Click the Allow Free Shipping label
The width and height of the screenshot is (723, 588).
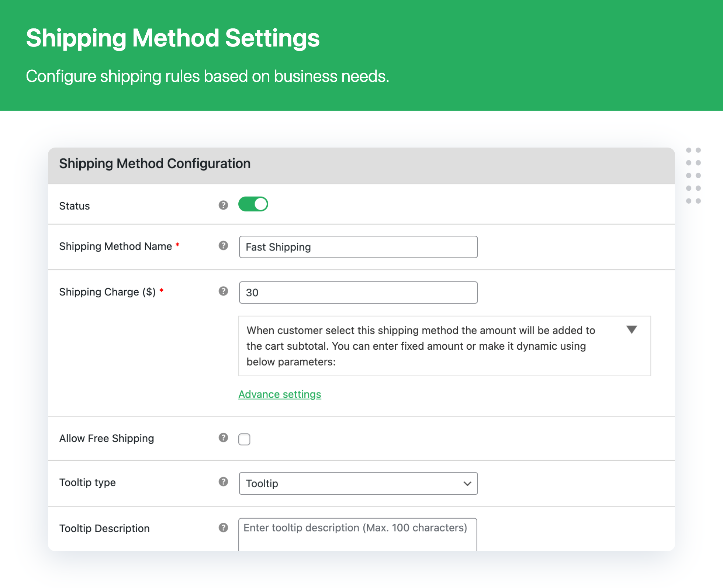click(x=107, y=438)
